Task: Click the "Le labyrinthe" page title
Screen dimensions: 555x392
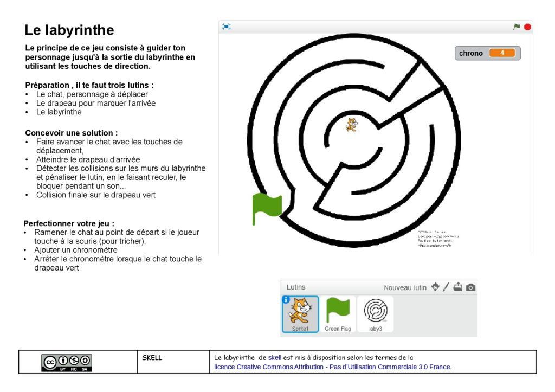Action: [69, 30]
